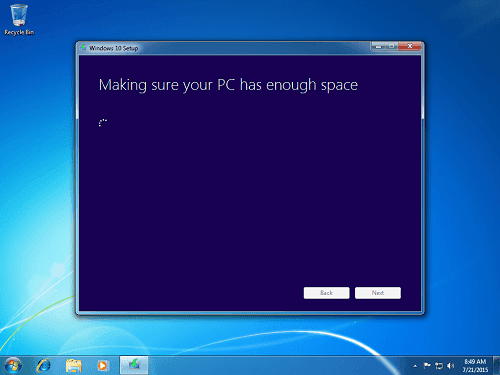Open Windows Explorer folder icon on taskbar

73,366
